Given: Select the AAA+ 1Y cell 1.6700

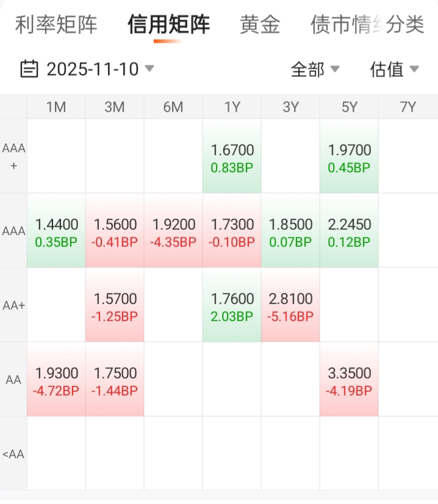Looking at the screenshot, I should tap(232, 157).
